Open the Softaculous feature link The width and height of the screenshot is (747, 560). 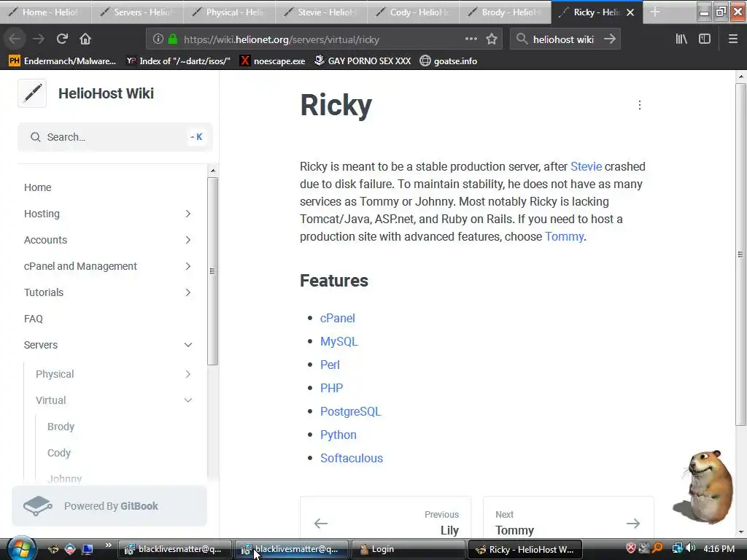[x=352, y=458]
